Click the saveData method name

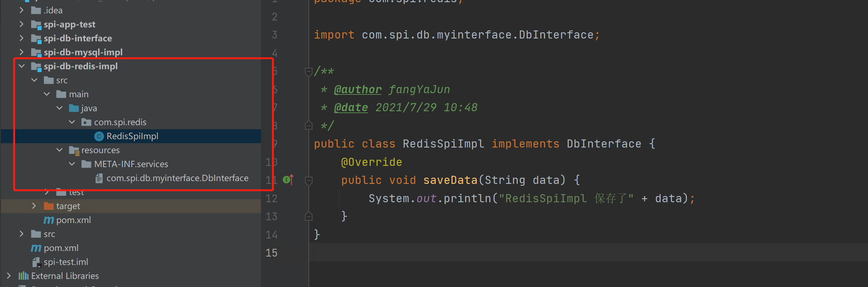coord(450,180)
